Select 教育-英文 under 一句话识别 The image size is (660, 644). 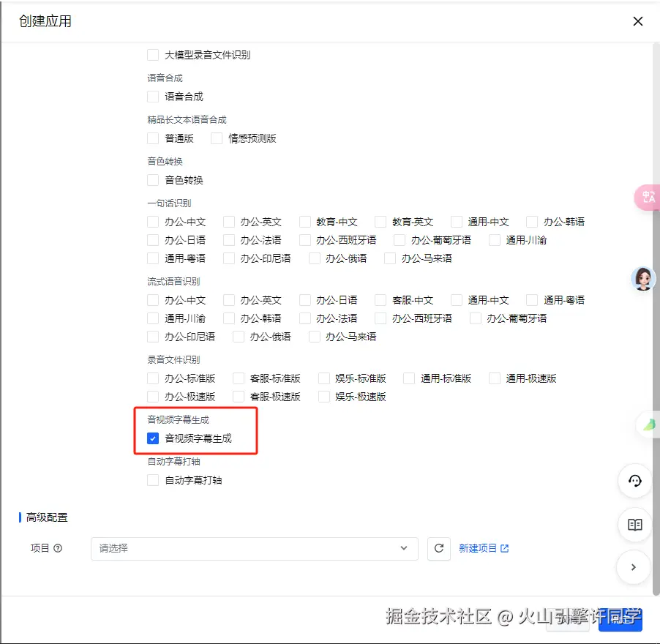pyautogui.click(x=380, y=222)
